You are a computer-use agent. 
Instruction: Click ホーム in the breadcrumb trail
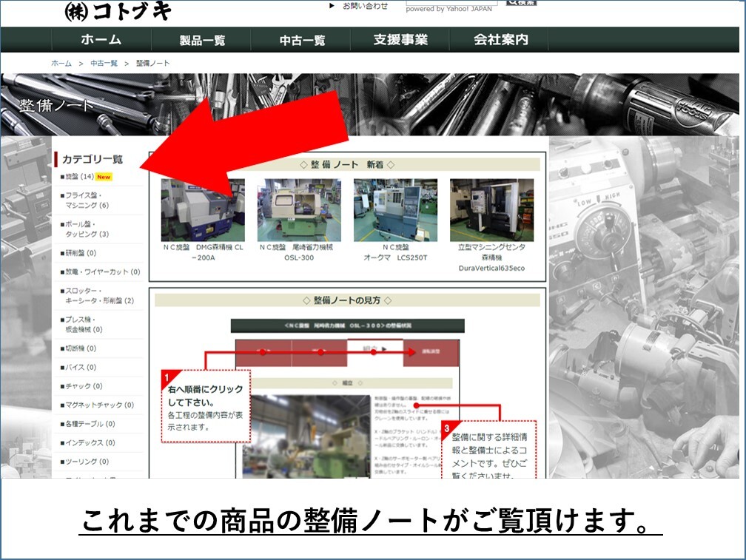(x=61, y=64)
